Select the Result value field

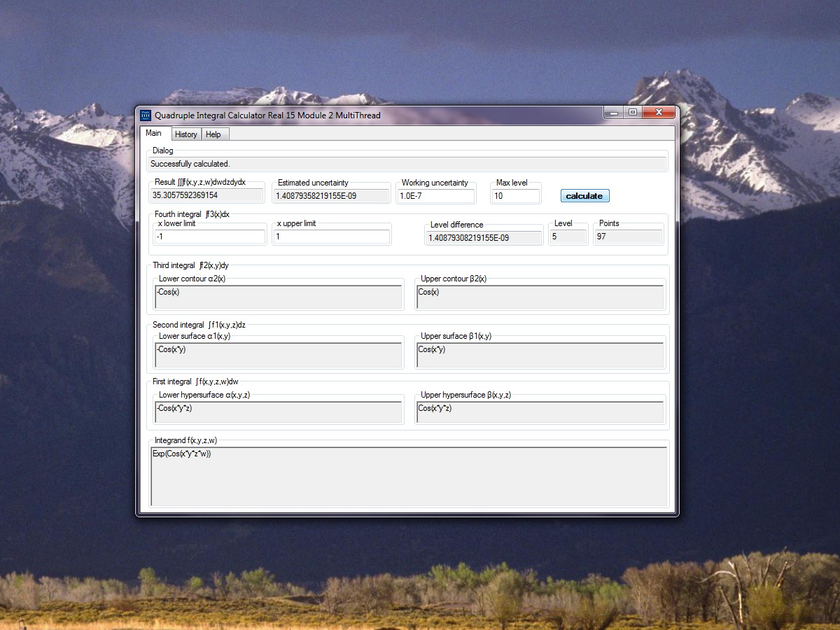coord(207,195)
